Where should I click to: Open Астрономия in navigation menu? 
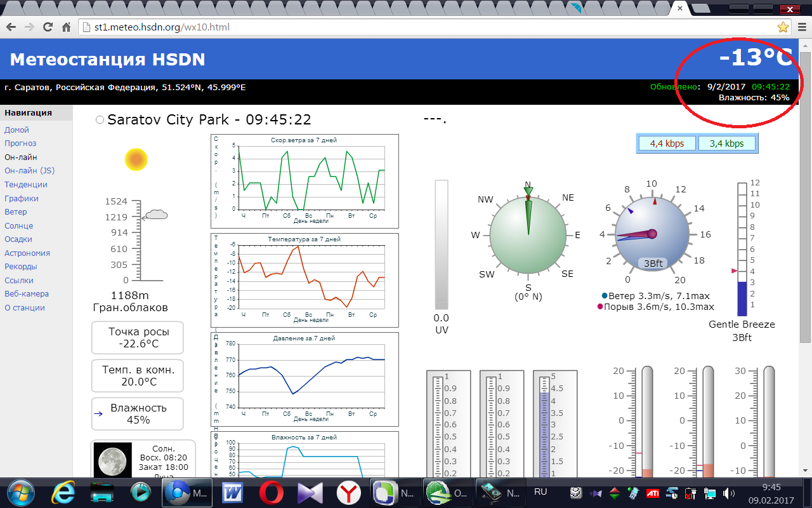click(x=27, y=253)
